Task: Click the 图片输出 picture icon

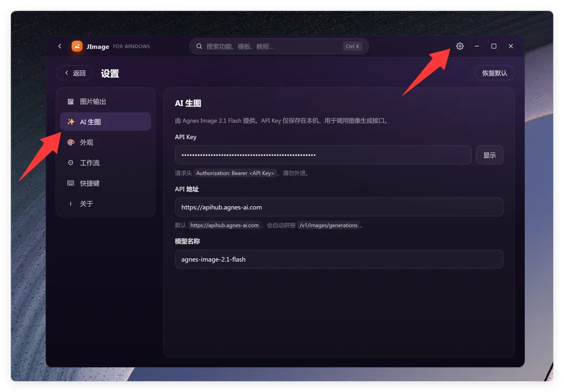Action: pyautogui.click(x=70, y=101)
